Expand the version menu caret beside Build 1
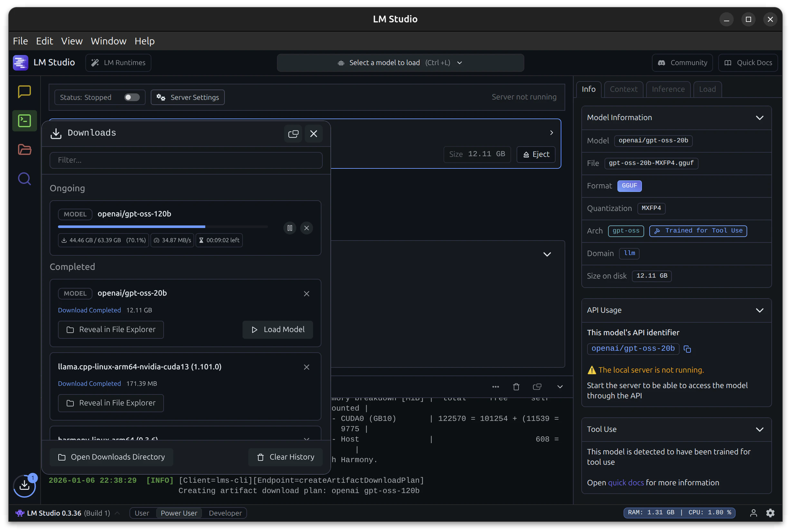The height and width of the screenshot is (532, 791). (x=118, y=513)
